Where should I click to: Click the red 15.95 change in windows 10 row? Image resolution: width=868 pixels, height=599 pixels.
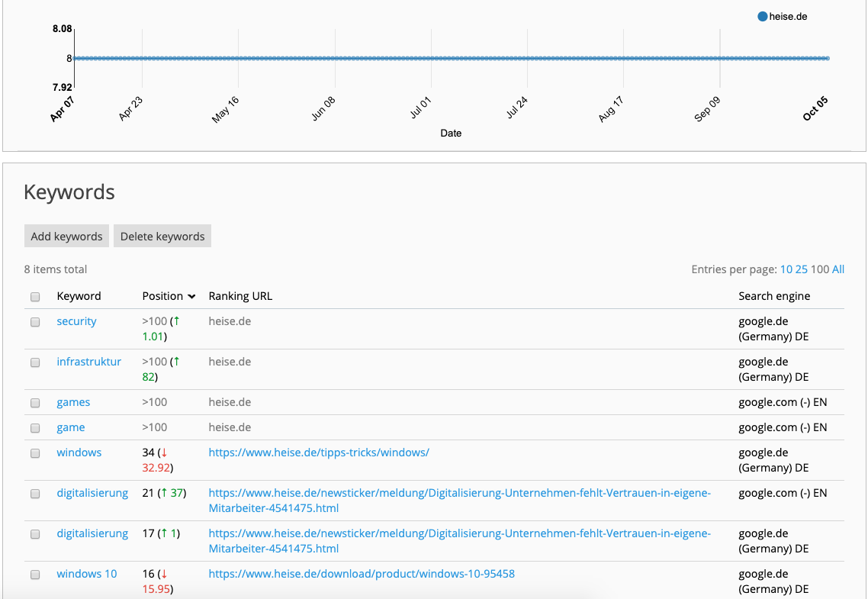pyautogui.click(x=156, y=589)
